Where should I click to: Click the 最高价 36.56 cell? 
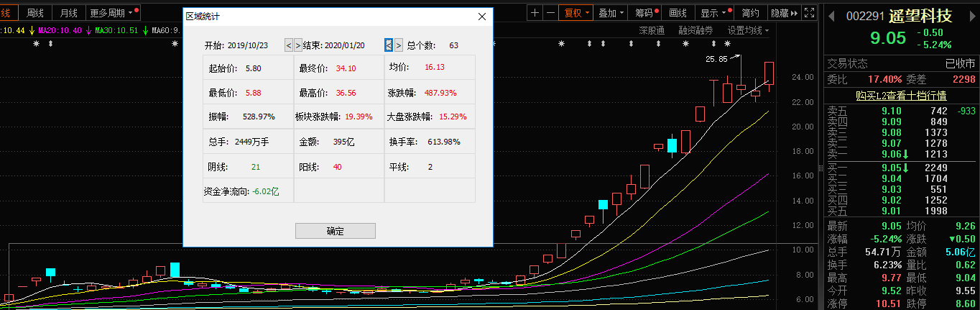[339, 92]
